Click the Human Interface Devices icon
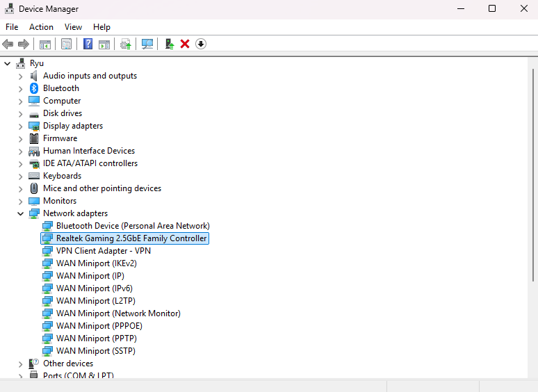Viewport: 538px width, 392px height. [x=34, y=152]
